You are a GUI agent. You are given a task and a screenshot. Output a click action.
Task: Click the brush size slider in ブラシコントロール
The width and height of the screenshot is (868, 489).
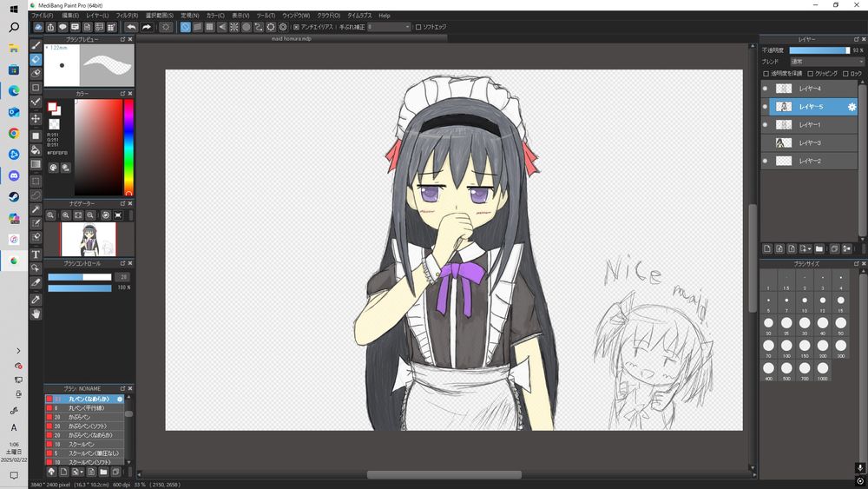point(80,277)
